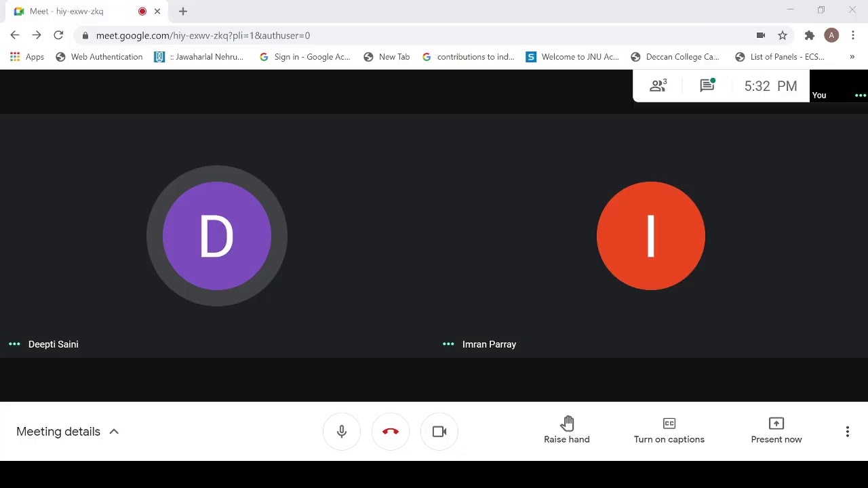868x488 pixels.
Task: Open the List of Panels - ECS... bookmark
Action: 780,57
